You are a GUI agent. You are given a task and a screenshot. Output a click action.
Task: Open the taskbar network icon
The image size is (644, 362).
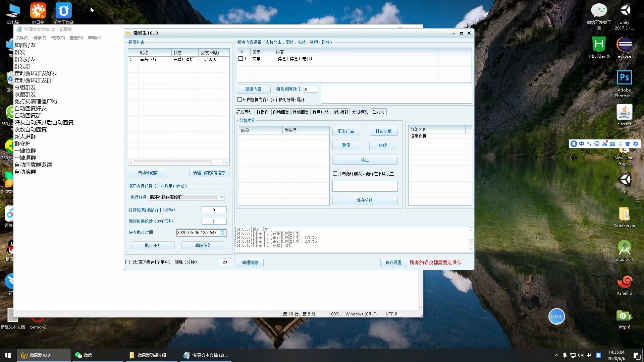573,355
